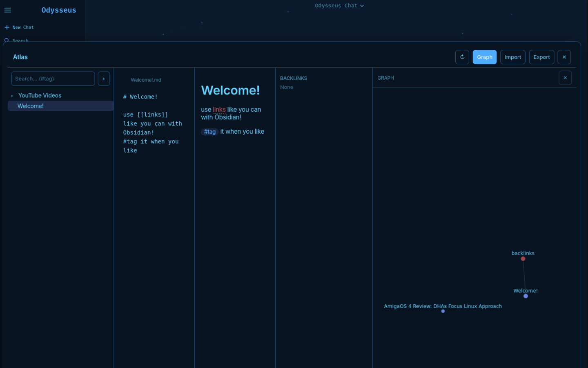Toggle the Graph view button
This screenshot has height=368, width=588.
click(x=485, y=57)
